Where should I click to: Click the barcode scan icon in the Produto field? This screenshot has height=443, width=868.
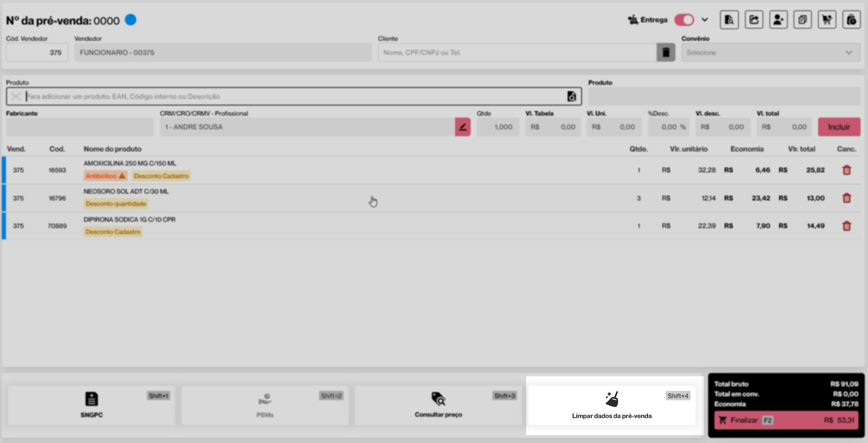click(x=16, y=97)
